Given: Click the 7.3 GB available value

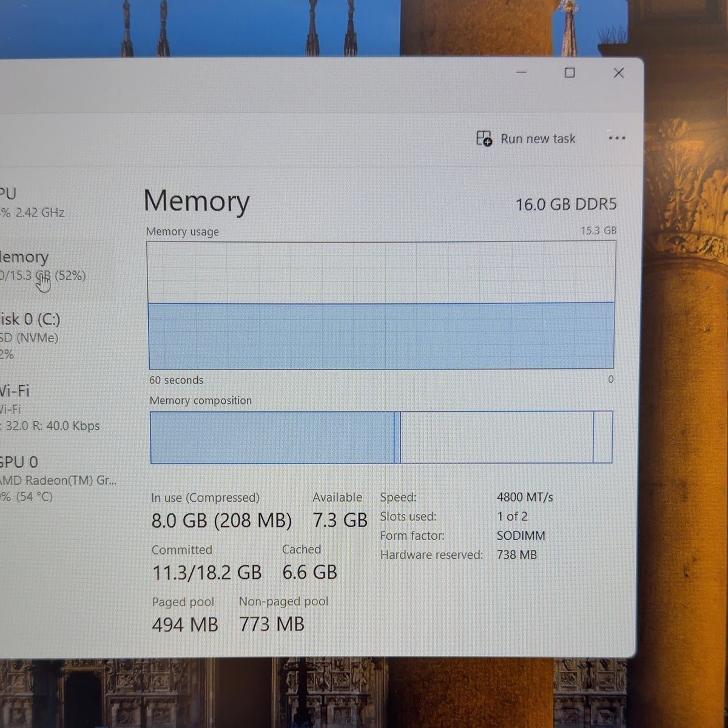Looking at the screenshot, I should point(340,520).
